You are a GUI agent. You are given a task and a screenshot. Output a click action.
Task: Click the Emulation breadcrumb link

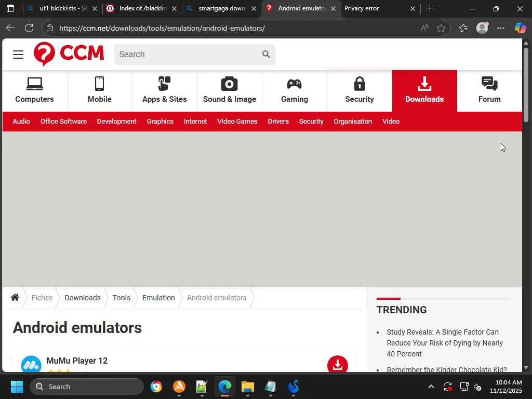pos(158,298)
